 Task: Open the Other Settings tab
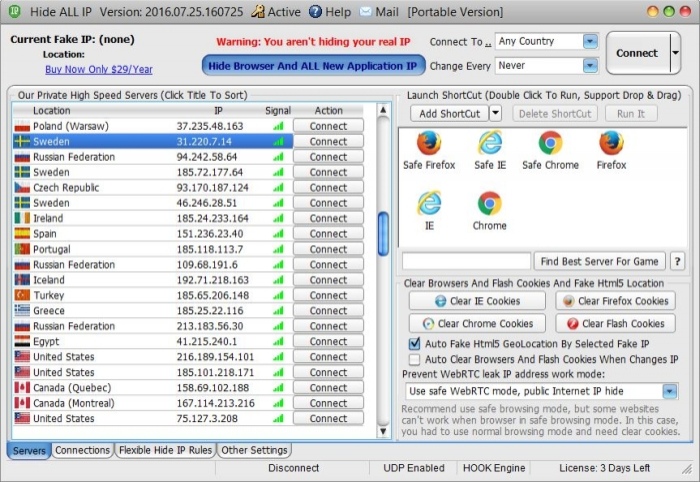pos(254,451)
